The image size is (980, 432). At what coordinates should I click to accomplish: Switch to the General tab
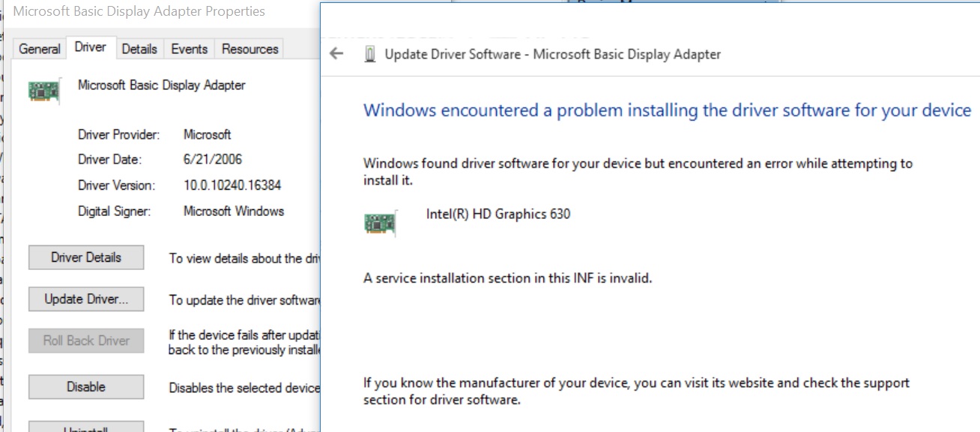tap(39, 49)
